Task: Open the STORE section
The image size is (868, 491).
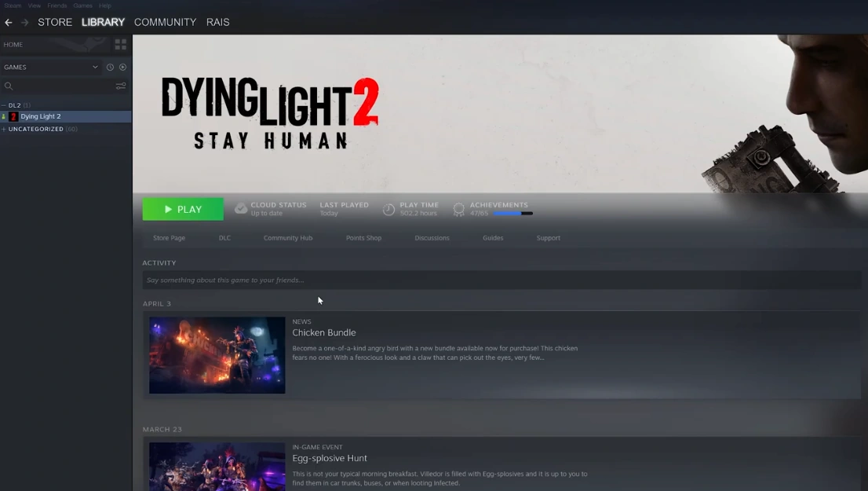Action: pyautogui.click(x=55, y=22)
